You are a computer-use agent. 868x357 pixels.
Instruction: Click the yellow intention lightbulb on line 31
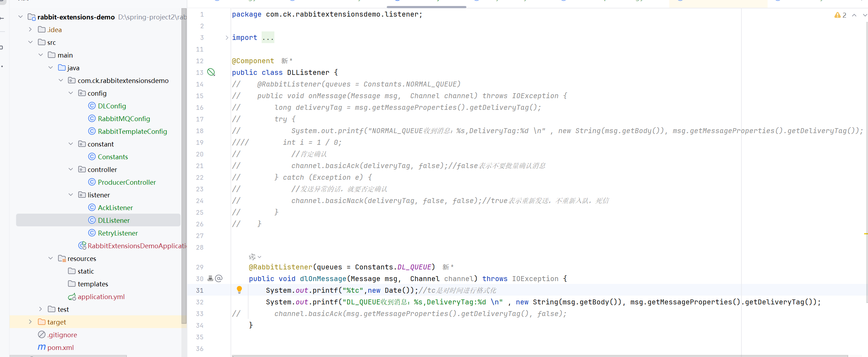239,290
